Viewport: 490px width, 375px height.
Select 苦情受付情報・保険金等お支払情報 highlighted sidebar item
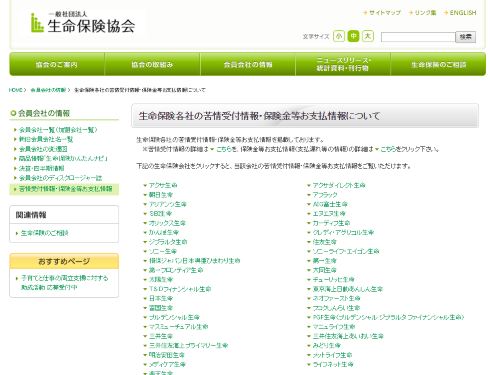click(65, 189)
